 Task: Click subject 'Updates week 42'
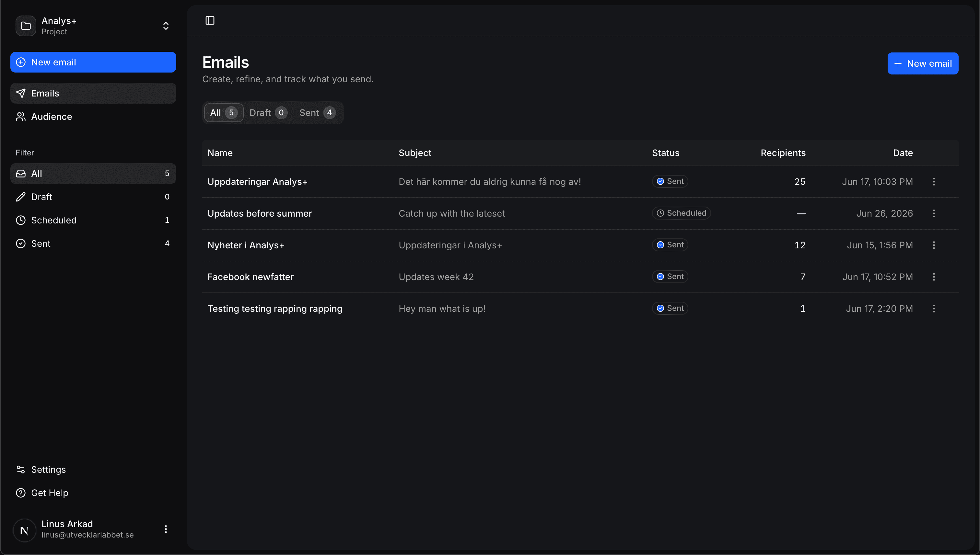click(x=436, y=277)
